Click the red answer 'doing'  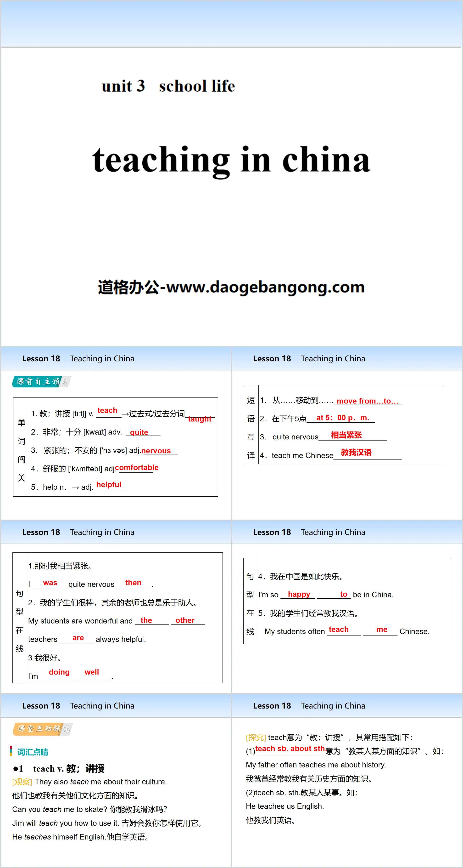59,672
